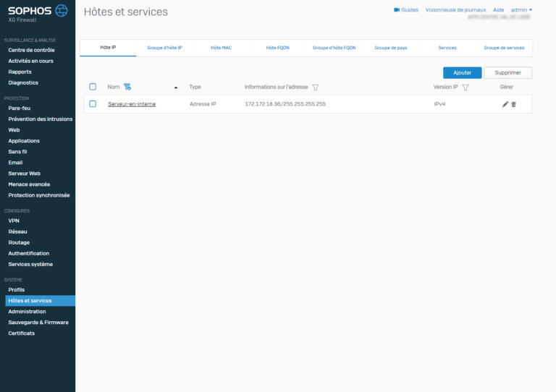Open the Services tab
The width and height of the screenshot is (556, 392).
click(447, 48)
